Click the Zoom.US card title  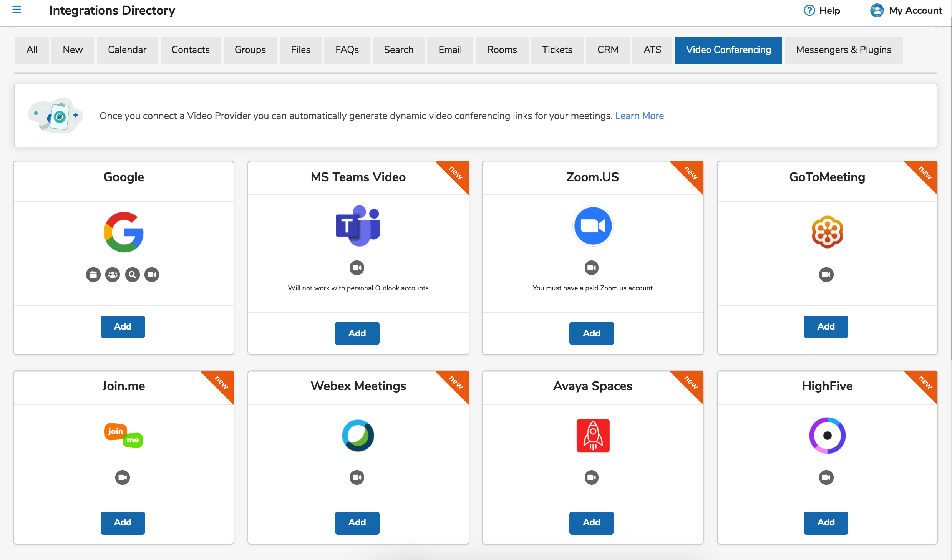click(593, 177)
